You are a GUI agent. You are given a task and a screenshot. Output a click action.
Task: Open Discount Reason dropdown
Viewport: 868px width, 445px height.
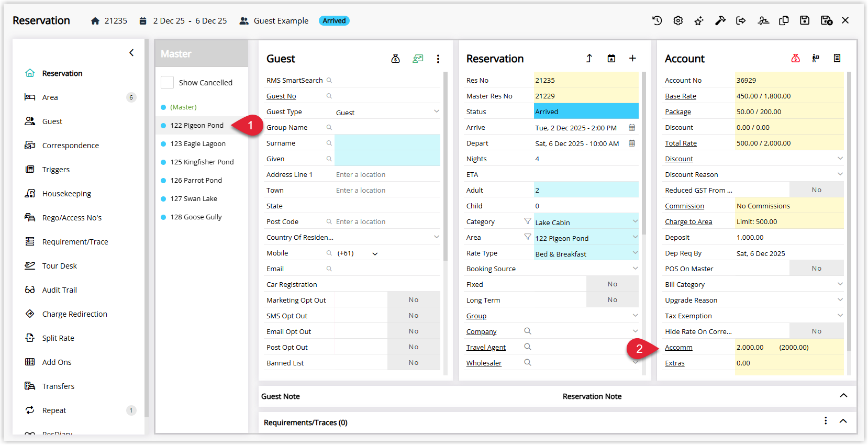tap(840, 174)
